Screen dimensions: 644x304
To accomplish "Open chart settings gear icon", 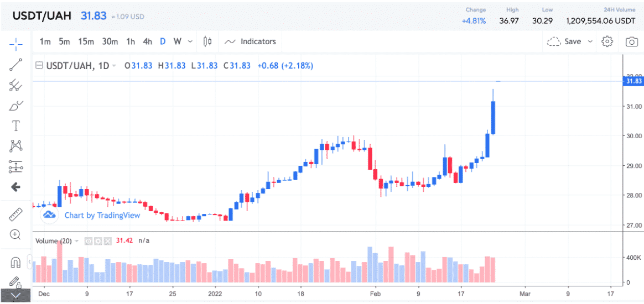I will point(607,41).
